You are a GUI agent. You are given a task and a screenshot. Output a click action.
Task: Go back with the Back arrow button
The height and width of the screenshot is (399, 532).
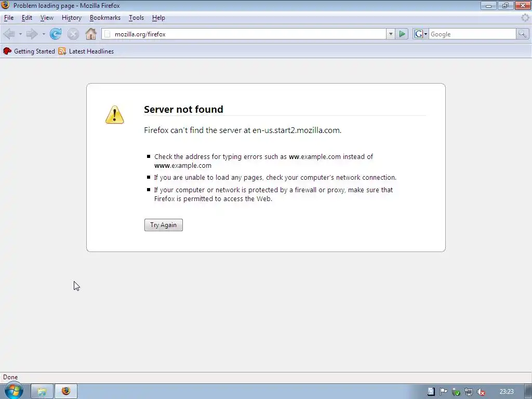coord(9,34)
